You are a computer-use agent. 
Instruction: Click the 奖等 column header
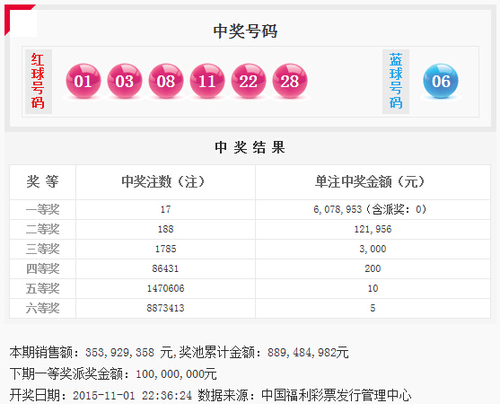(42, 182)
